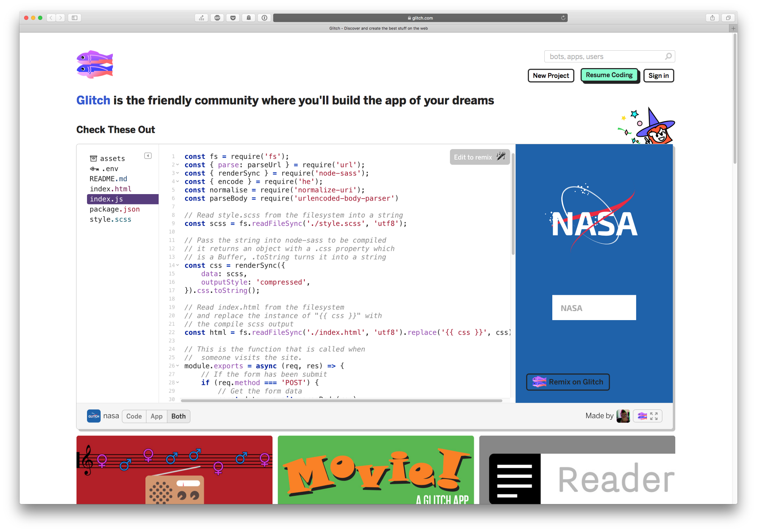Open the CSS editor extension

click(x=201, y=18)
